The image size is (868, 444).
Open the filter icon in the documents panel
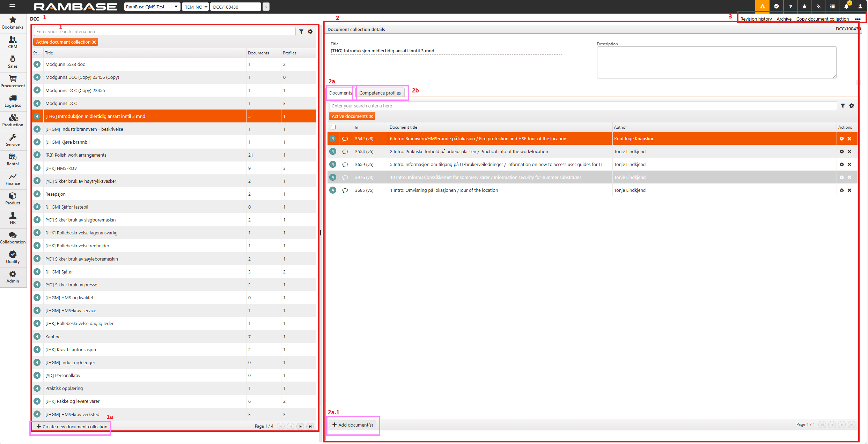tap(843, 106)
